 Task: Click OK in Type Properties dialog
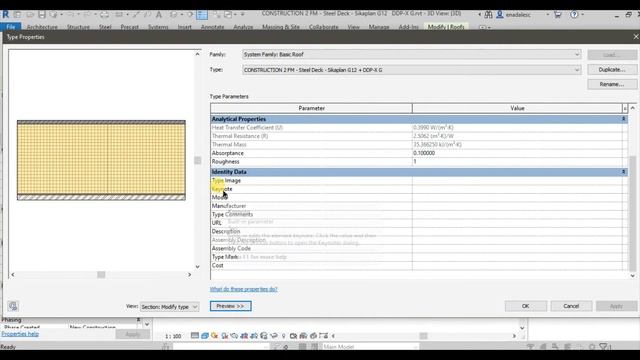pos(526,306)
